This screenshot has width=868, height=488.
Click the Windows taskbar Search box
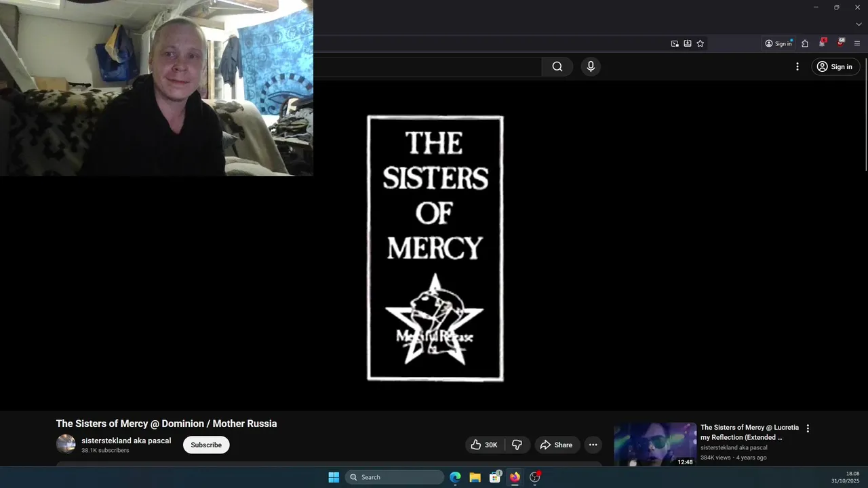pyautogui.click(x=395, y=477)
